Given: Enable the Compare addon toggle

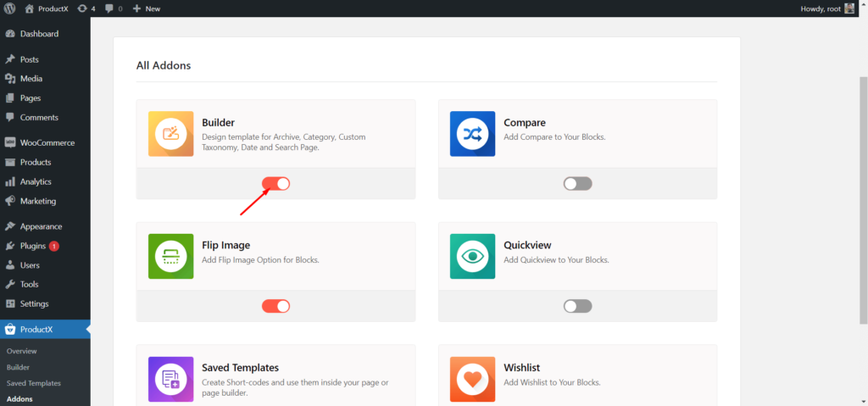Looking at the screenshot, I should coord(577,183).
